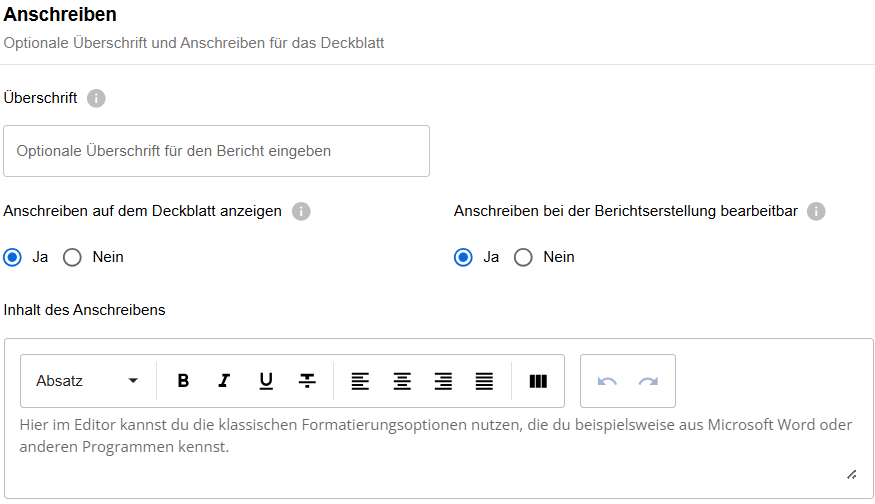Image resolution: width=875 pixels, height=504 pixels.
Task: Show info for Anschreiben auf dem Deckblatt anzeigen
Action: pos(301,212)
